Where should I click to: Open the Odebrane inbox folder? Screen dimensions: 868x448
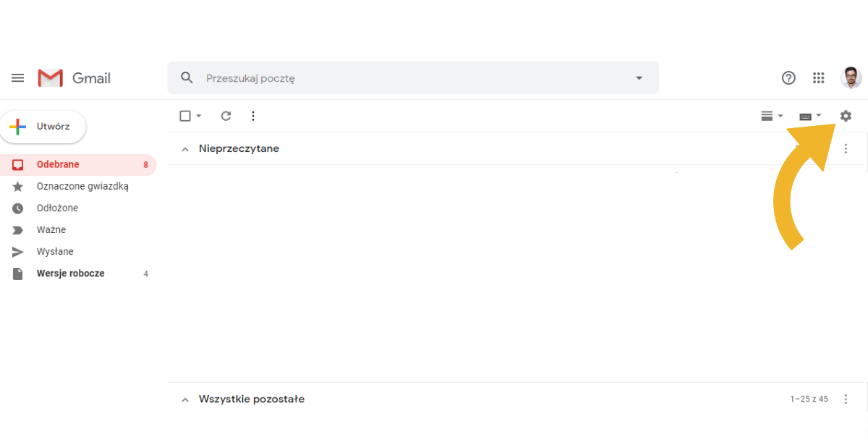coord(58,164)
